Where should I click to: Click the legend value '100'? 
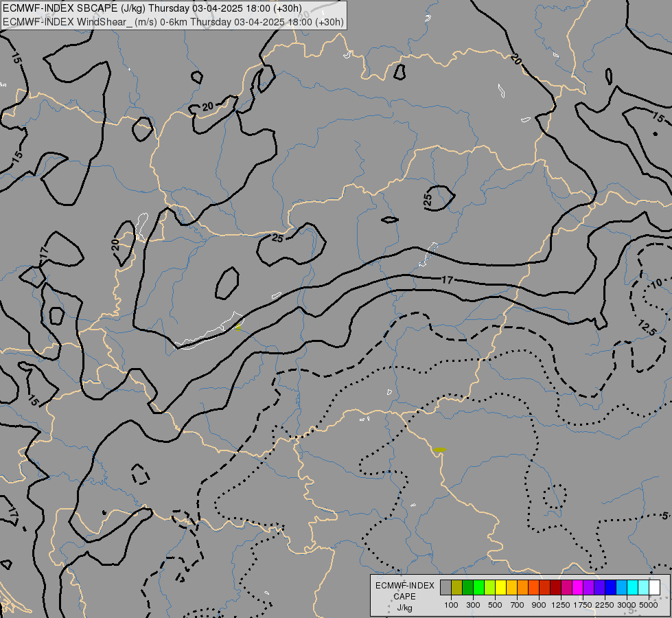coord(451,605)
